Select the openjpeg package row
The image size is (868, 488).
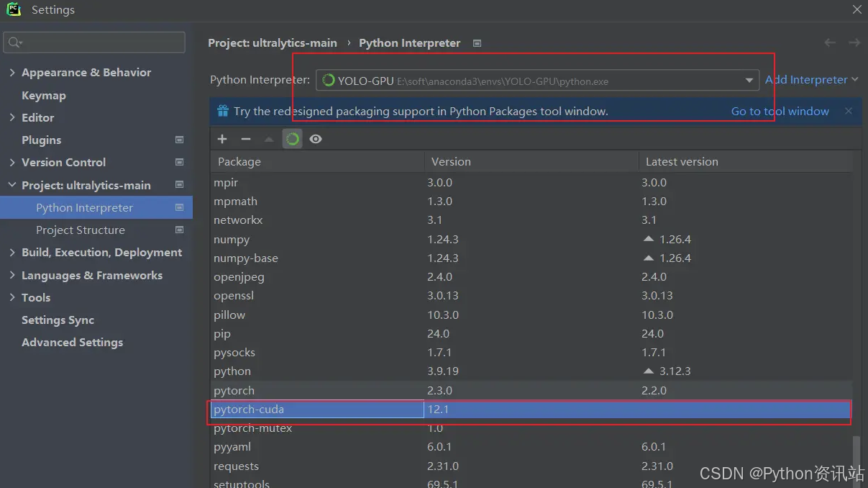[531, 277]
